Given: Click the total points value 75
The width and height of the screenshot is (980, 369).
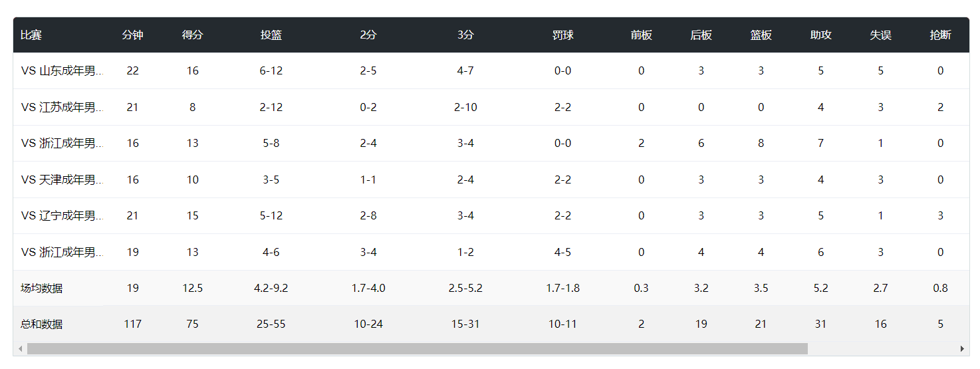Looking at the screenshot, I should click(x=192, y=324).
